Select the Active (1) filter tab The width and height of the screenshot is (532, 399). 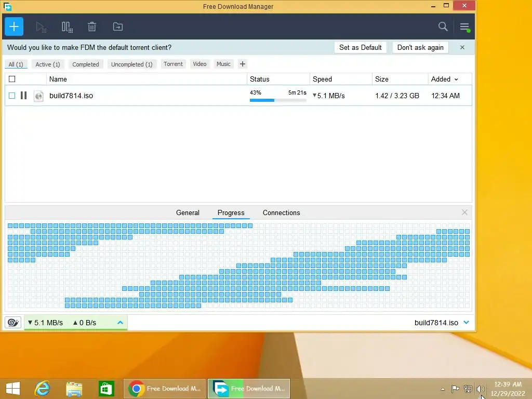pos(47,64)
